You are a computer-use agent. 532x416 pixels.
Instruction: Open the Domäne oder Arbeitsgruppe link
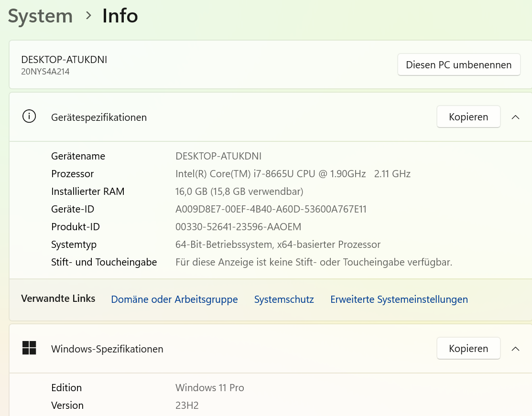coord(174,299)
